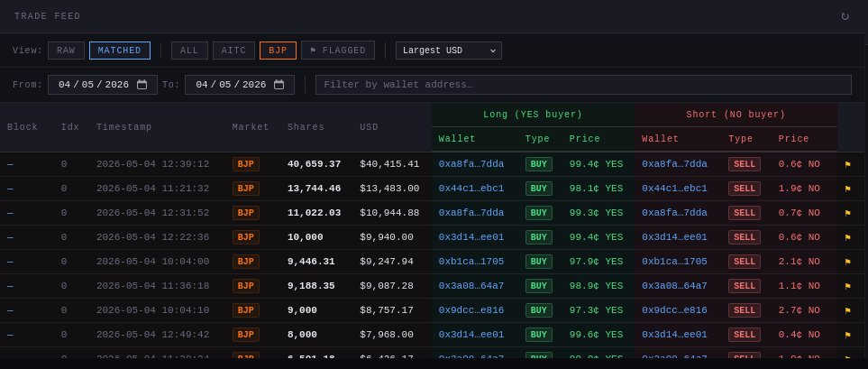
Task: Click BJP market tag in 12:39:12 row
Action: pyautogui.click(x=246, y=164)
